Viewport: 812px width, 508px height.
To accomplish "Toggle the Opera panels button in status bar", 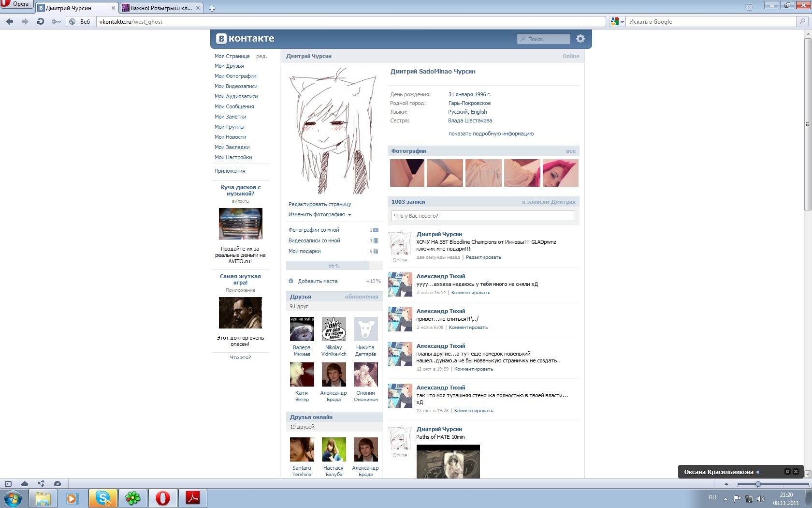I will coord(8,484).
